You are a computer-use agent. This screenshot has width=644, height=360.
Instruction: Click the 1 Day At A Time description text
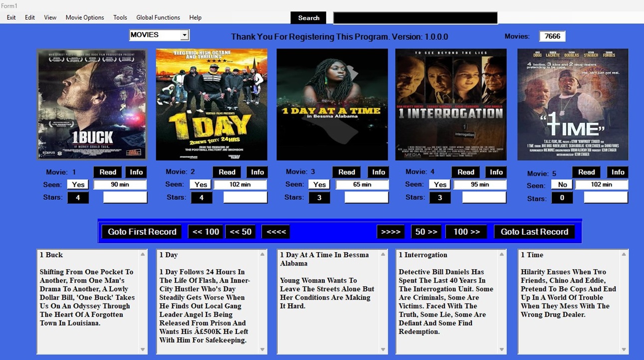327,293
